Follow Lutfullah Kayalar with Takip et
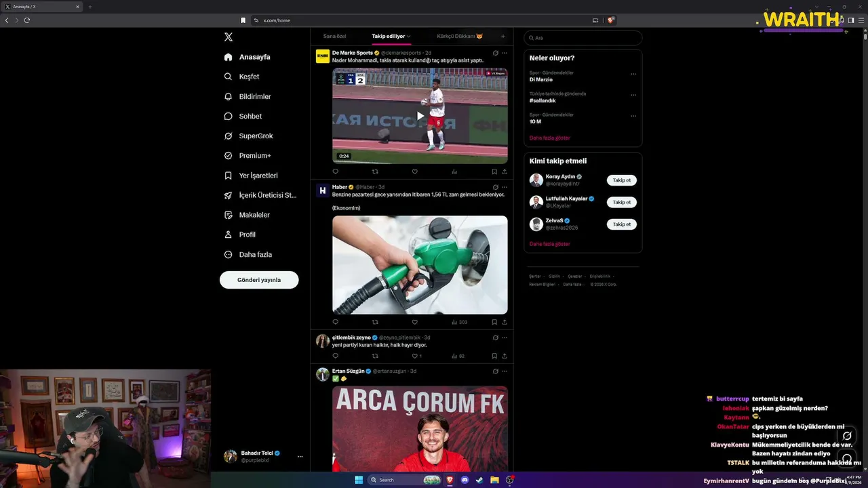The height and width of the screenshot is (488, 868). [622, 202]
